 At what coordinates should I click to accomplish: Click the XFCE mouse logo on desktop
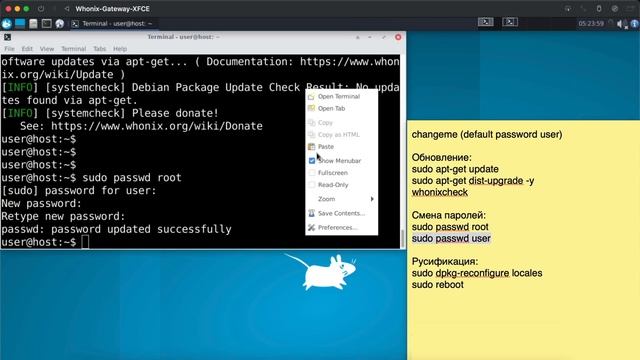point(321,272)
